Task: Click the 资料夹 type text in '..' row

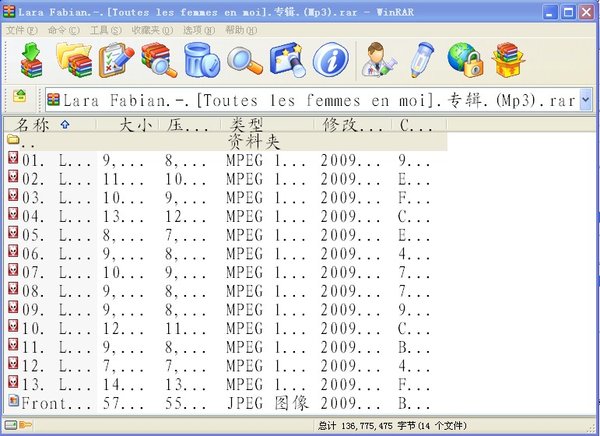Action: pos(254,142)
